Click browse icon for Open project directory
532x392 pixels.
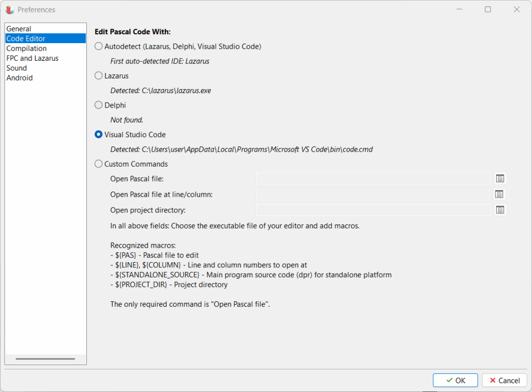pos(500,210)
